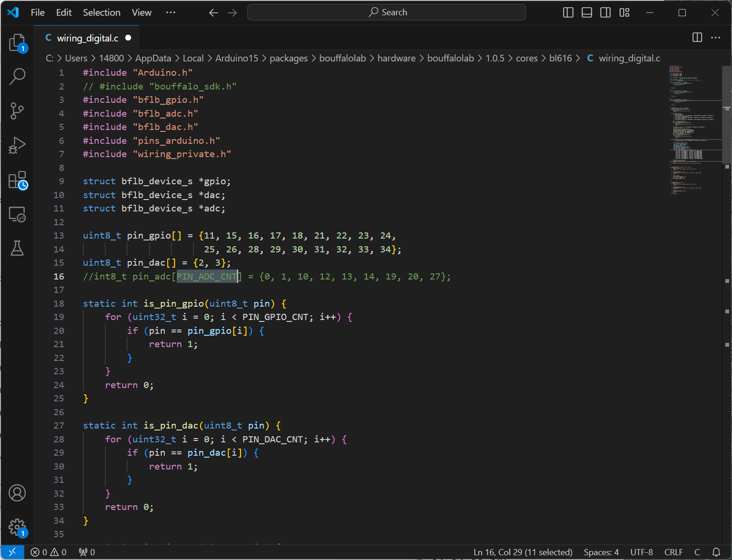Image resolution: width=732 pixels, height=560 pixels.
Task: Click PIN_GPIO_CNT in the for loop
Action: click(x=275, y=317)
